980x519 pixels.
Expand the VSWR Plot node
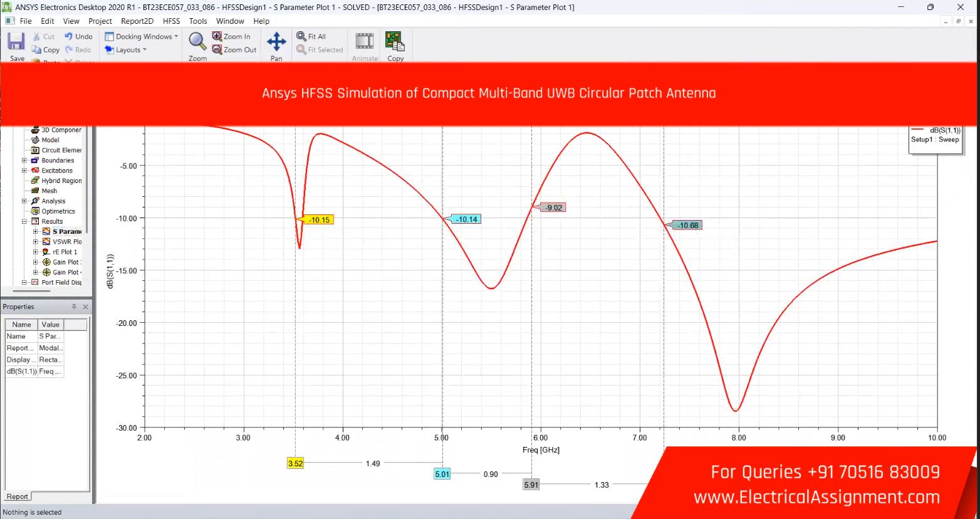tap(36, 241)
